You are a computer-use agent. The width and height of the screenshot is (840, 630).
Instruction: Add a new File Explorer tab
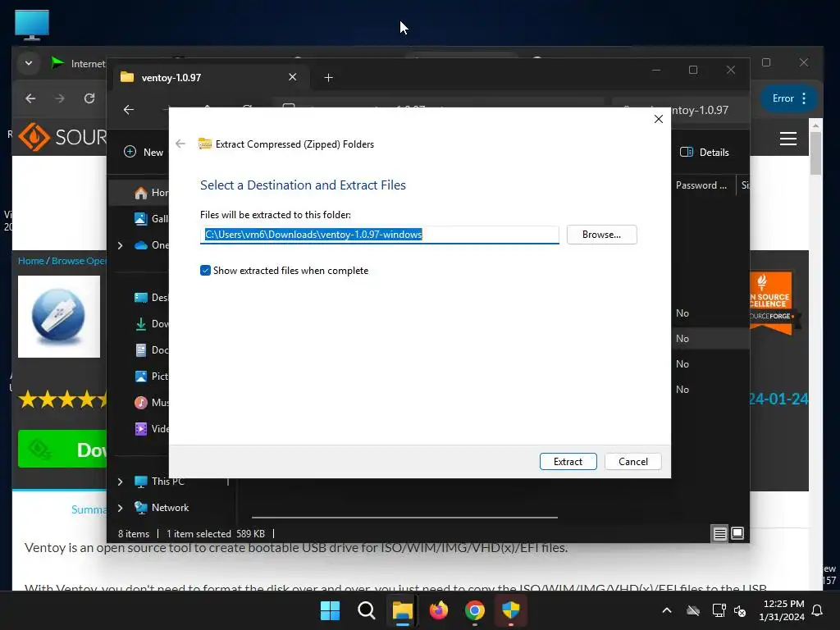pyautogui.click(x=328, y=78)
